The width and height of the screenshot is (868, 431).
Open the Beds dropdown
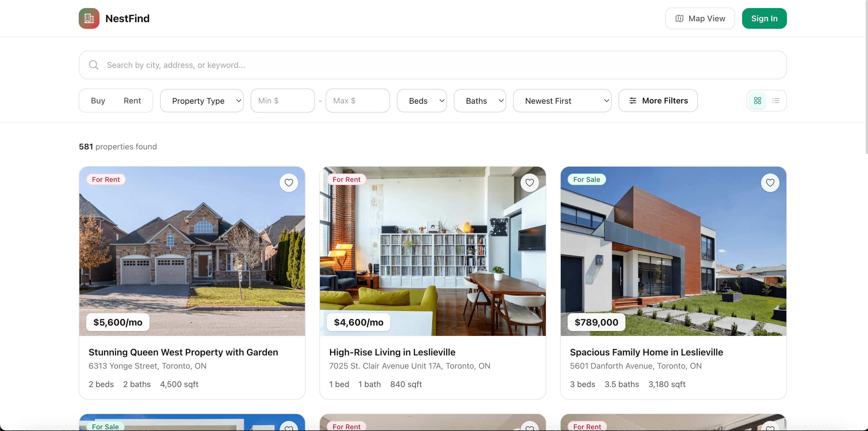(x=422, y=100)
